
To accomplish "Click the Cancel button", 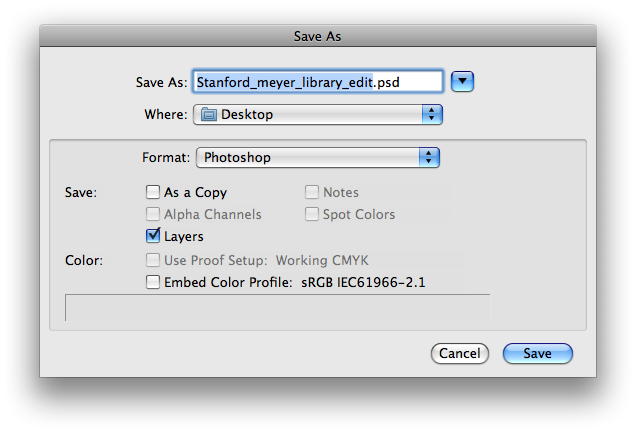I will [460, 353].
